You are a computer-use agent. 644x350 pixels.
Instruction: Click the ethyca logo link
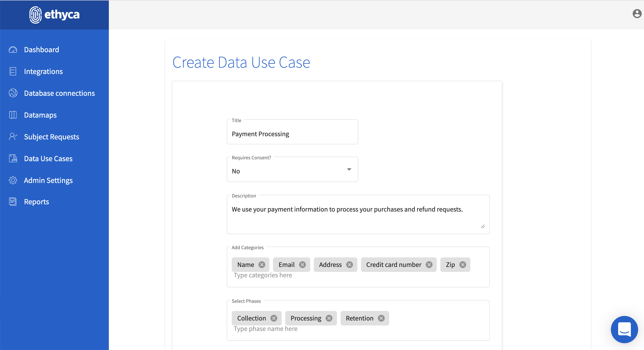coord(54,15)
